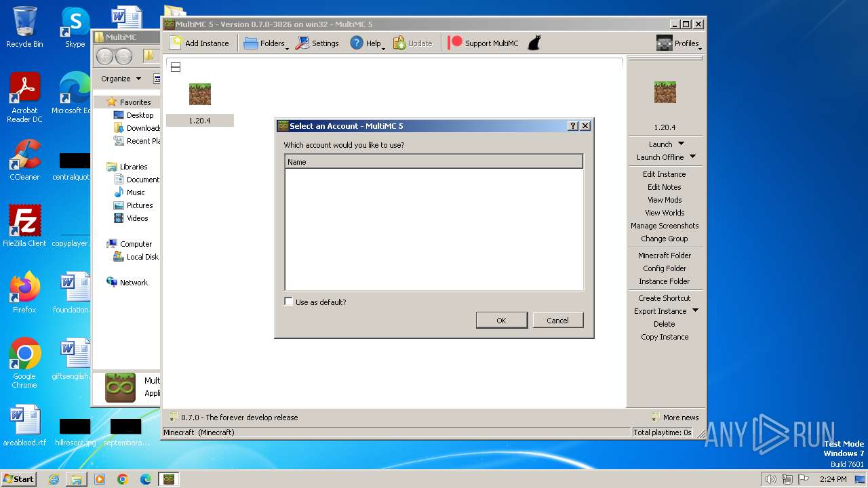The height and width of the screenshot is (488, 868).
Task: Open the Organize menu in Explorer window
Action: [x=121, y=79]
